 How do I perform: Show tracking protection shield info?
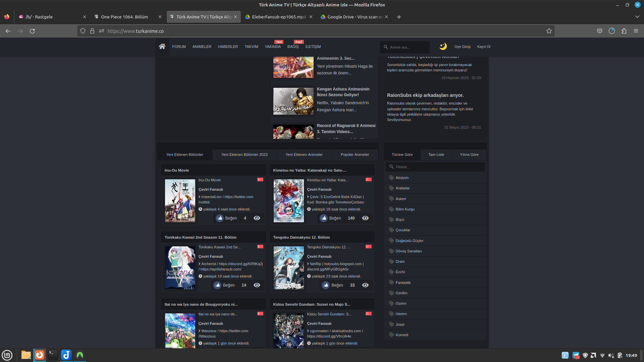point(83,31)
